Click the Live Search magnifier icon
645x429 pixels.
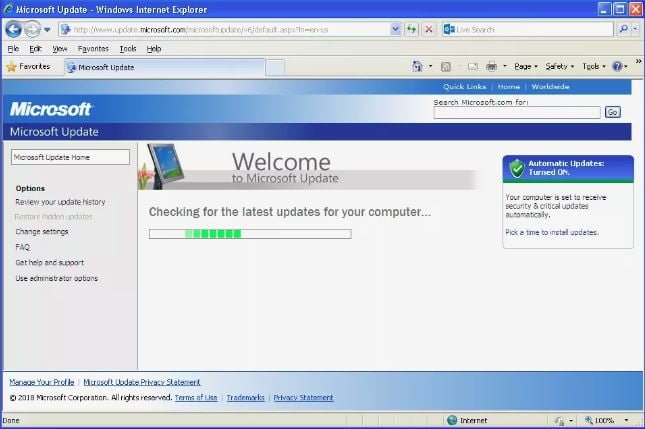pyautogui.click(x=622, y=29)
